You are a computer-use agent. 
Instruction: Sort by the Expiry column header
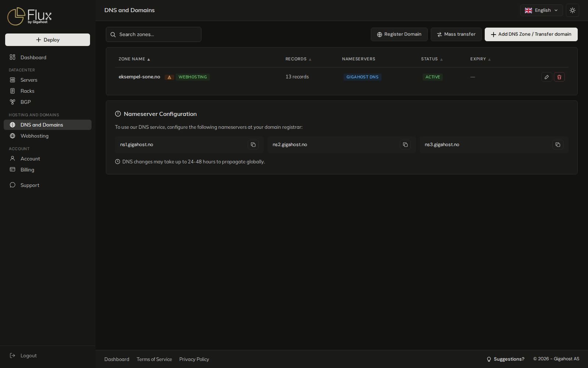coord(480,59)
